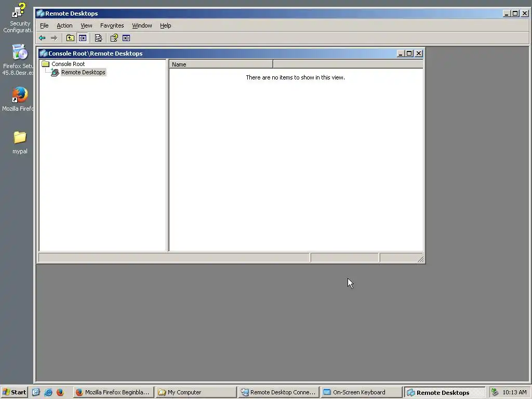Click the Console Root folder icon
This screenshot has height=399, width=532.
tap(46, 64)
